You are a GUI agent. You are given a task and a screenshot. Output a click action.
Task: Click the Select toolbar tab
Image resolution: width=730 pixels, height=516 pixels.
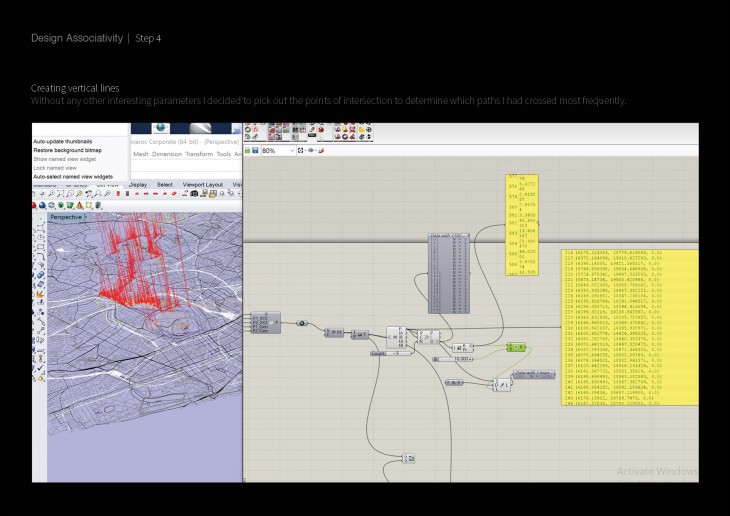[165, 185]
